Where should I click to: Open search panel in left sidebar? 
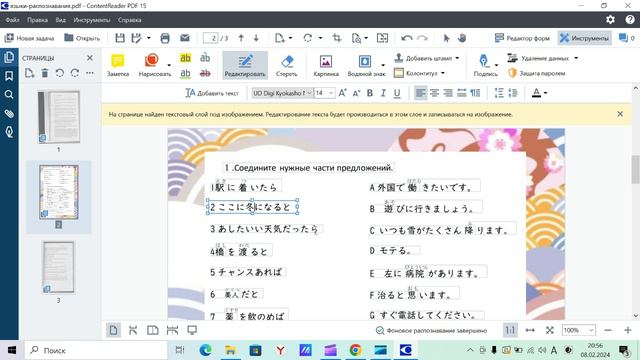point(9,95)
